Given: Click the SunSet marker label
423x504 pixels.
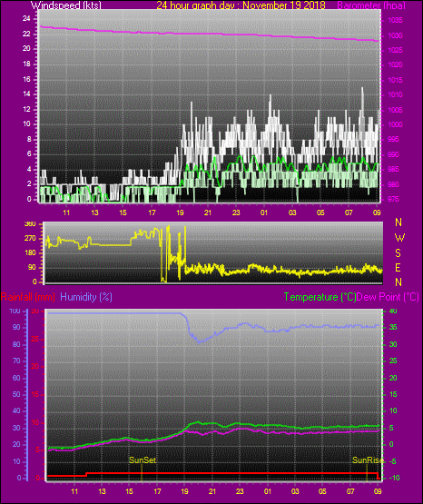Looking at the screenshot, I should click(143, 460).
